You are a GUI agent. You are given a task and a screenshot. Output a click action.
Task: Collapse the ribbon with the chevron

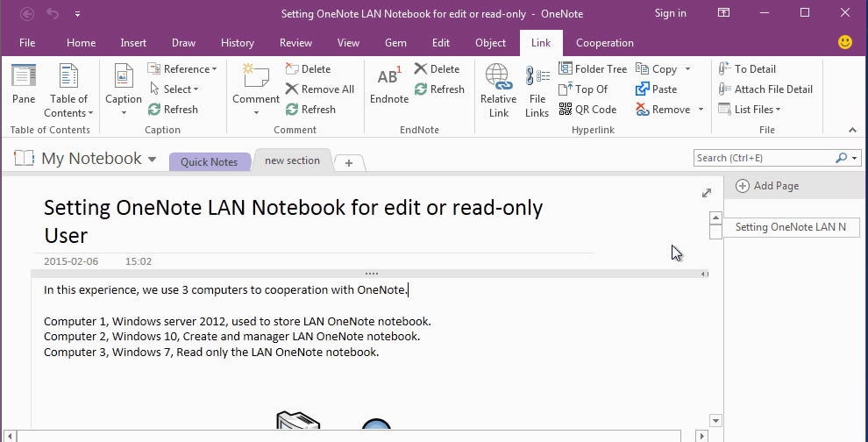tap(852, 130)
